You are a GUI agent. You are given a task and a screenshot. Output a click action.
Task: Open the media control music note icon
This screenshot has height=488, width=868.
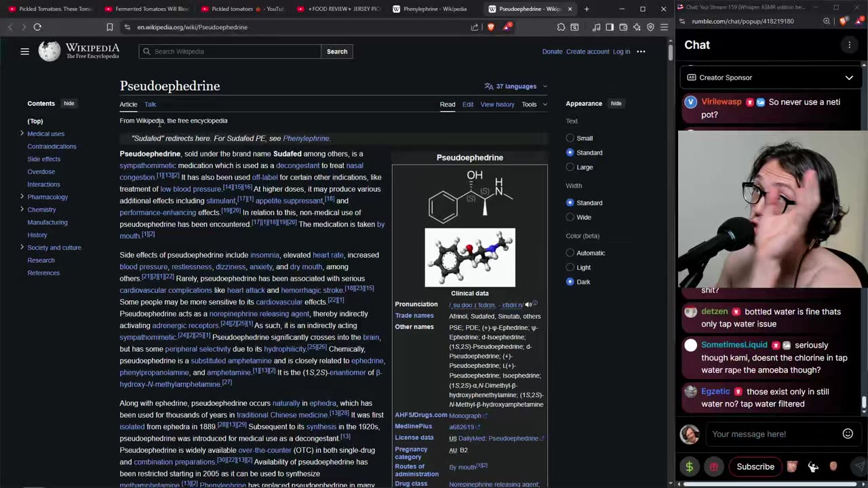click(x=596, y=27)
